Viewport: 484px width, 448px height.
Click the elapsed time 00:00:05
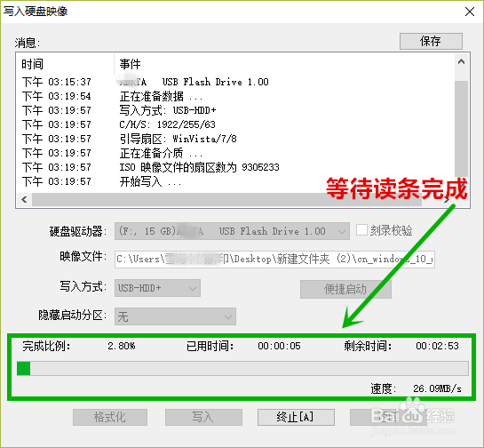pos(279,346)
